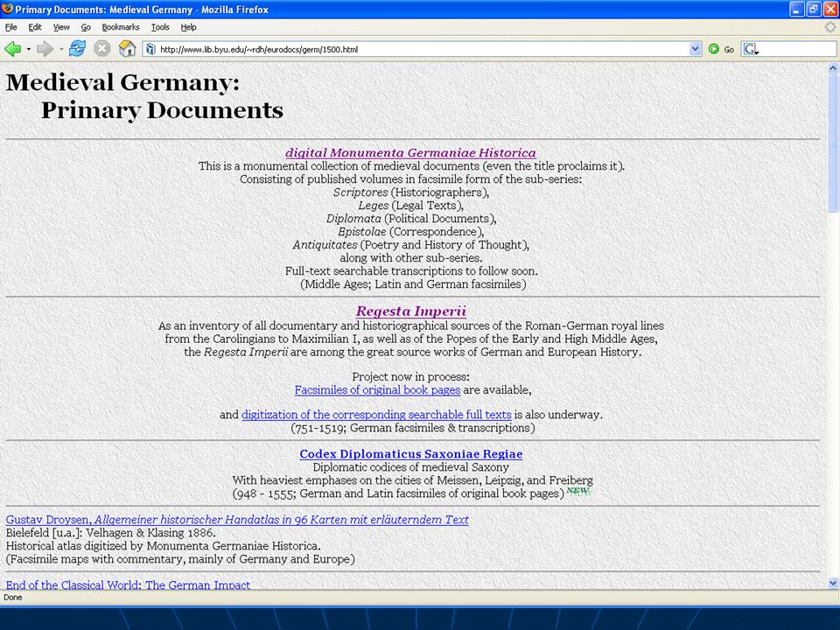Click the Antiquitates poetry line
840x630 pixels.
point(411,245)
